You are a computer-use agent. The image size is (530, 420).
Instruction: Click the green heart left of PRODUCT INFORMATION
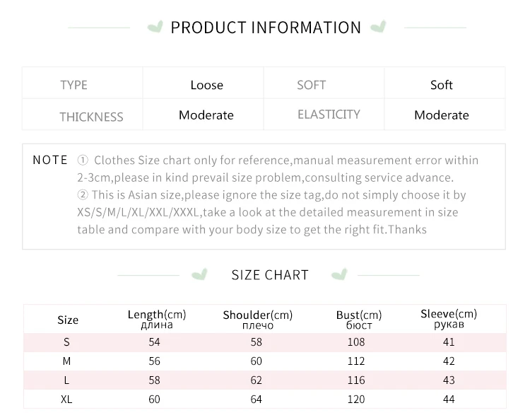[154, 28]
